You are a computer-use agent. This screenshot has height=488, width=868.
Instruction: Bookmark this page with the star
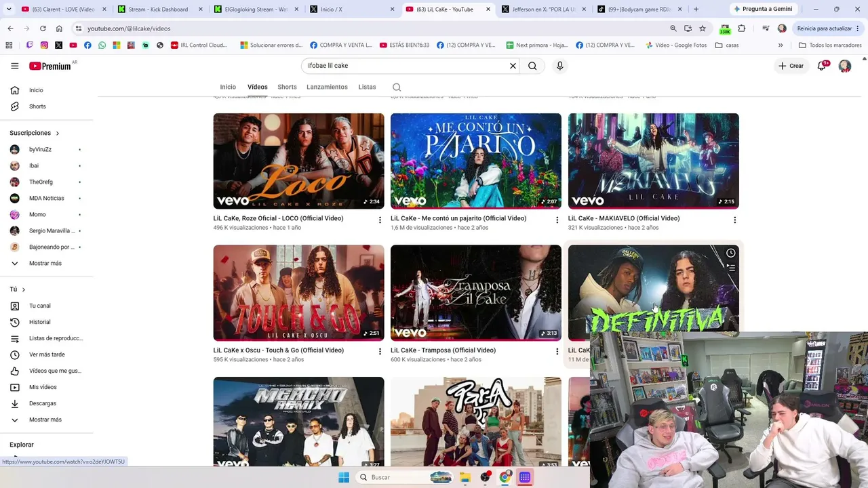click(x=703, y=28)
